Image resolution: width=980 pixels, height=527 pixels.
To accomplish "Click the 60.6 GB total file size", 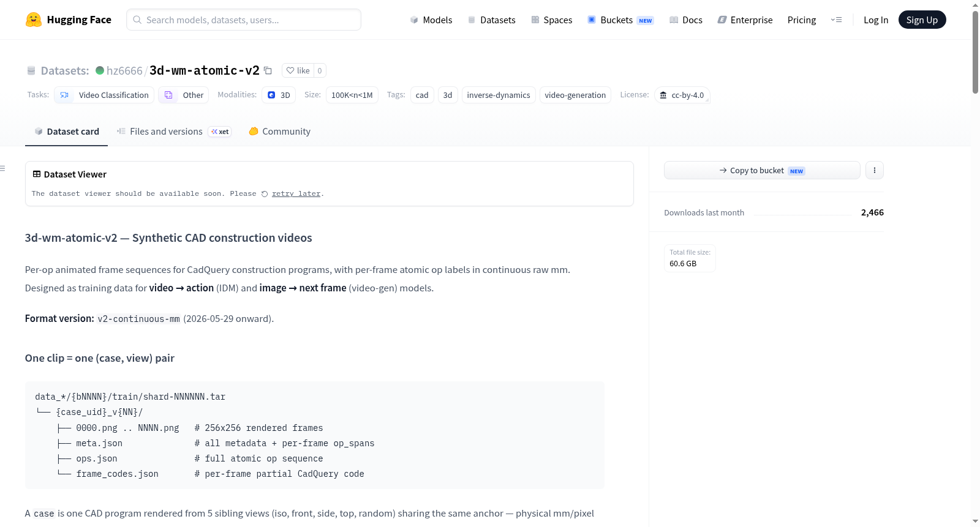I will tap(683, 264).
